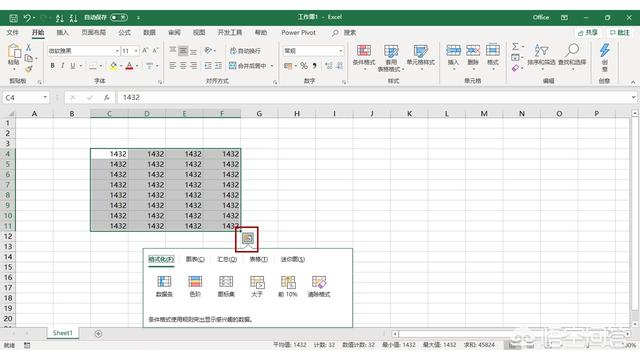Add a new sheet with plus button
This screenshot has height=360, width=640.
98,333
